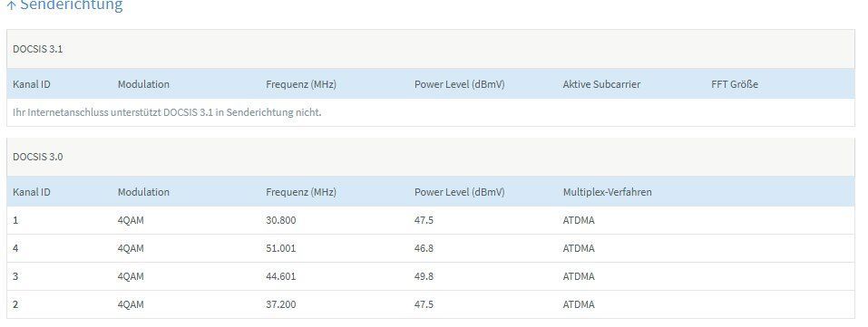This screenshot has width=868, height=327.
Task: Select frequency value 44.601
Action: click(280, 276)
